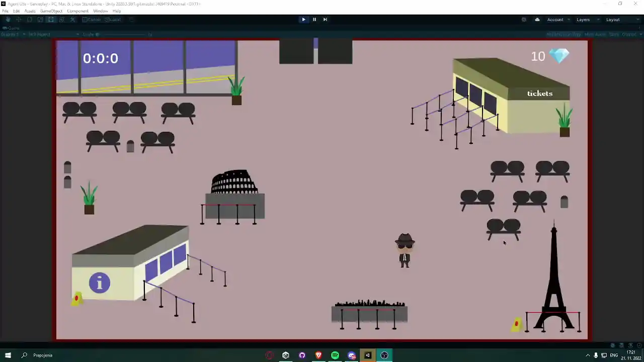
Task: Select the custom editor tools icon
Action: coord(73,20)
